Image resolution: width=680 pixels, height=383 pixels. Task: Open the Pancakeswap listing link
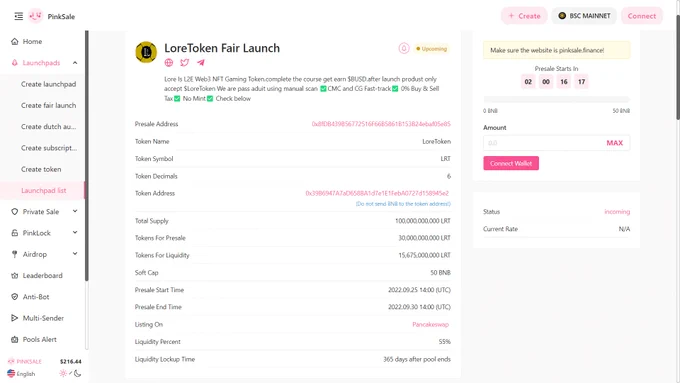[x=430, y=324]
